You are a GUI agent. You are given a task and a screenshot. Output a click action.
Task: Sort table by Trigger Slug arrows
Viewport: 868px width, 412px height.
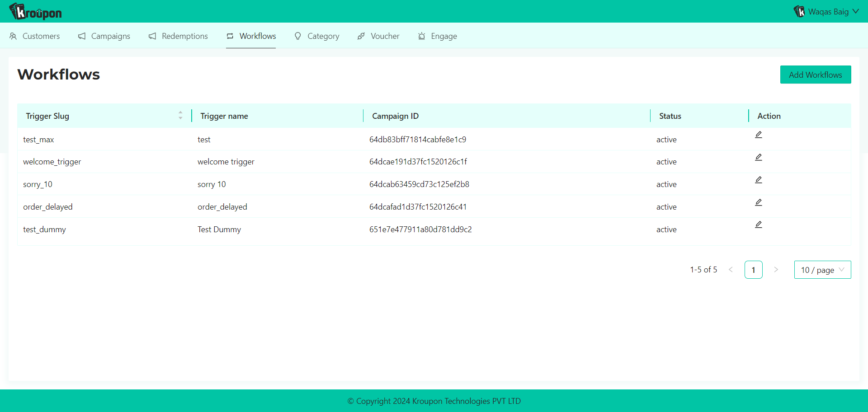[180, 116]
